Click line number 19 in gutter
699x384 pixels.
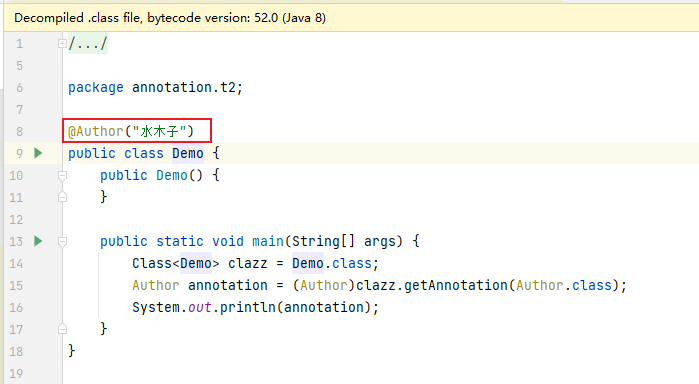point(16,373)
